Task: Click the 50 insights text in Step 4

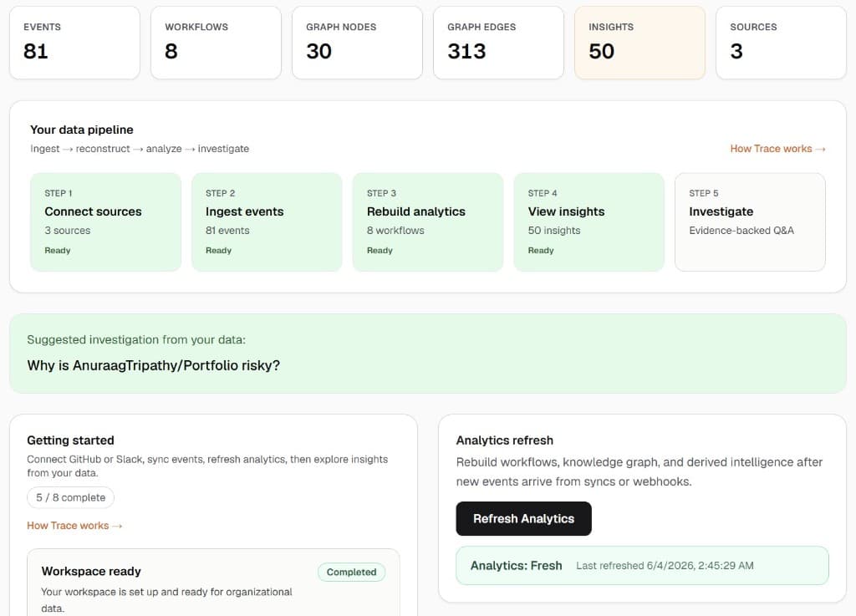Action: (554, 230)
